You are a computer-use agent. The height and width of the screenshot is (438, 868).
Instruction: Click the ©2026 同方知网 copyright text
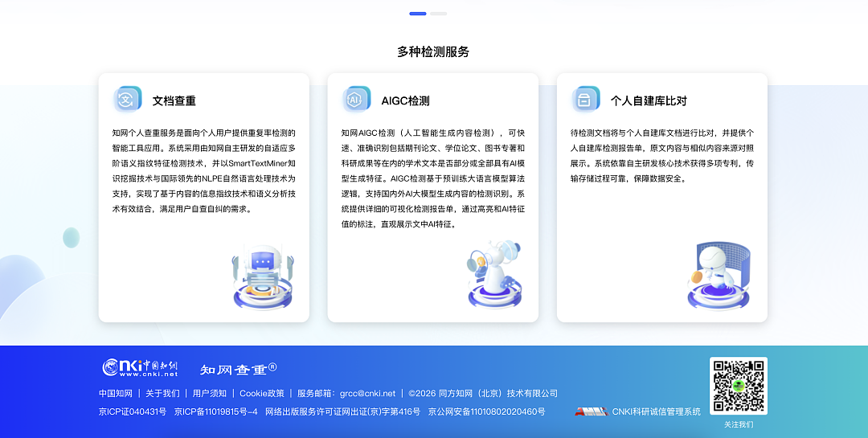(483, 393)
